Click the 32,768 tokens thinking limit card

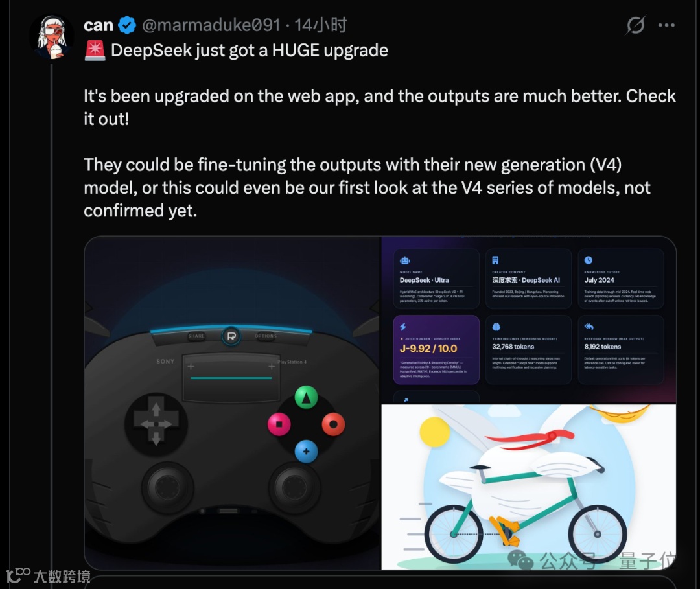(529, 350)
